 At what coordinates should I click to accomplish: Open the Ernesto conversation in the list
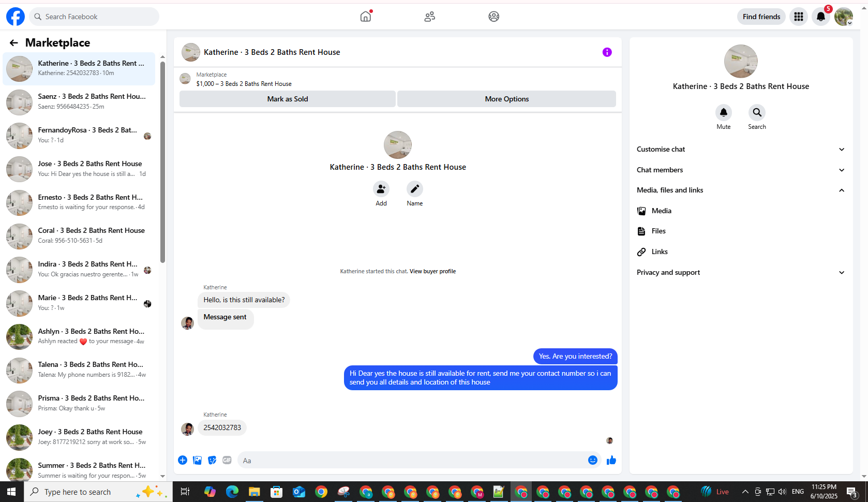coord(79,202)
